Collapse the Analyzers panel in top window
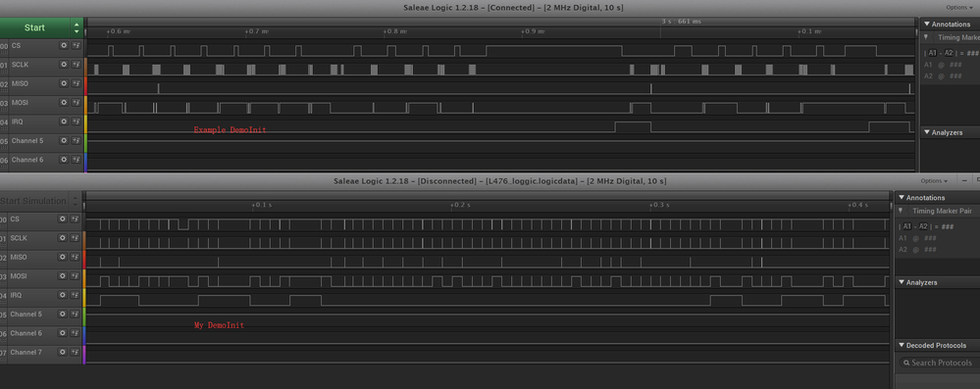The height and width of the screenshot is (389, 980). click(927, 132)
